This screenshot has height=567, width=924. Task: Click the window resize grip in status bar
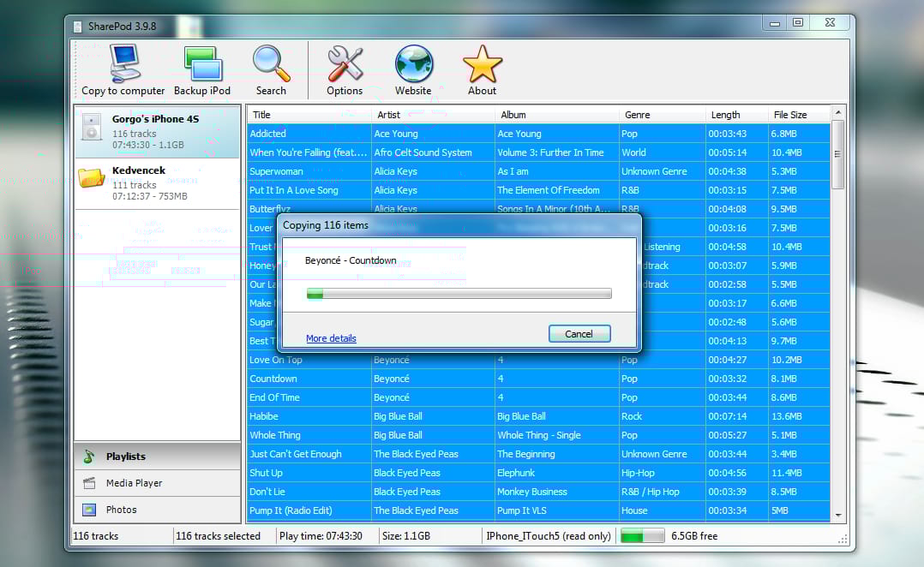(x=843, y=539)
